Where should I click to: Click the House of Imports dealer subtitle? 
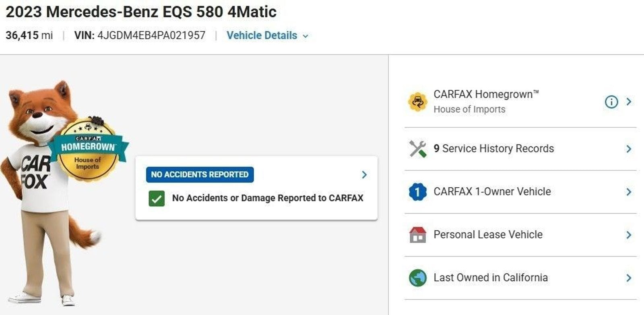click(469, 109)
